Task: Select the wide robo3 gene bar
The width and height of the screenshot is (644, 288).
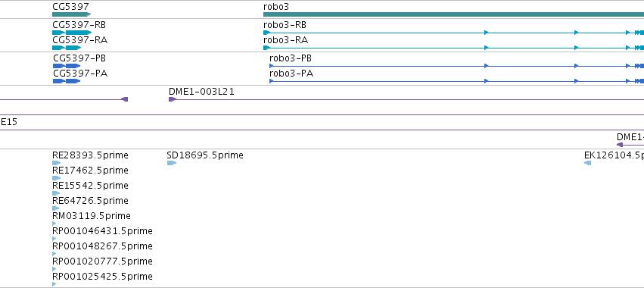Action: [453, 14]
